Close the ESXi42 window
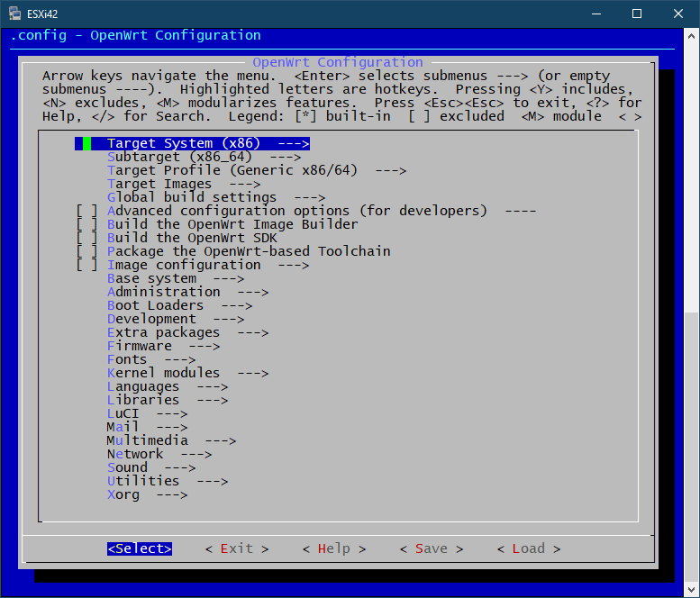The width and height of the screenshot is (700, 598). (678, 14)
